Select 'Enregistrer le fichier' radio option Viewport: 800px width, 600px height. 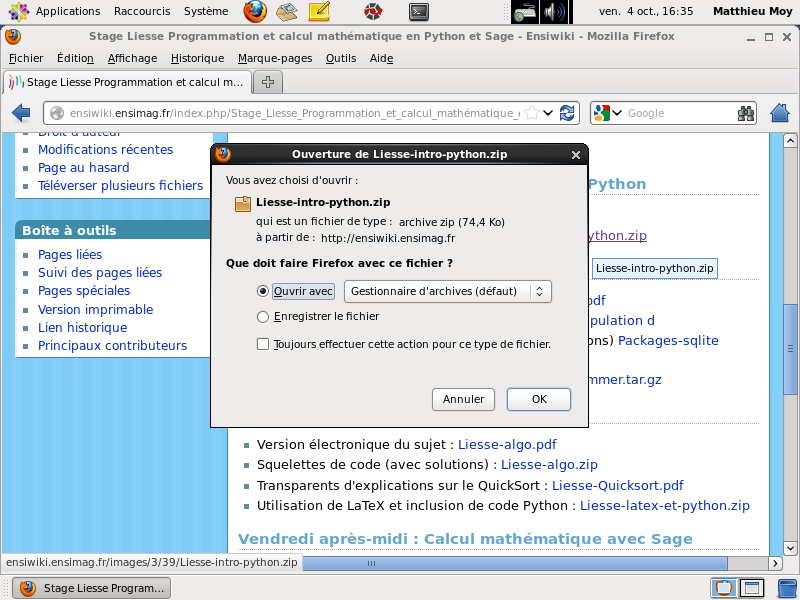[x=262, y=317]
